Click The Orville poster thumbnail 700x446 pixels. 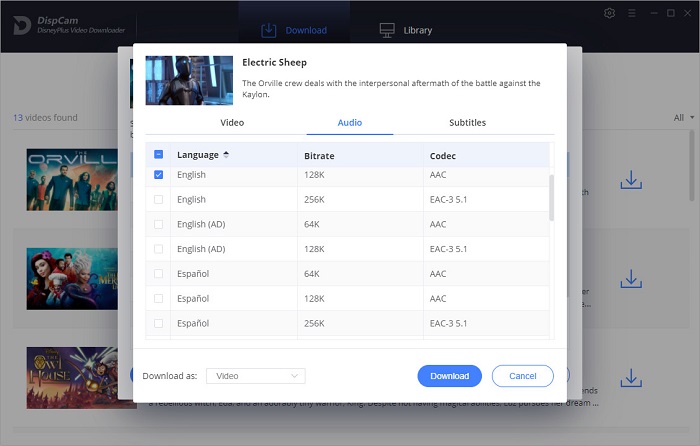[72, 179]
